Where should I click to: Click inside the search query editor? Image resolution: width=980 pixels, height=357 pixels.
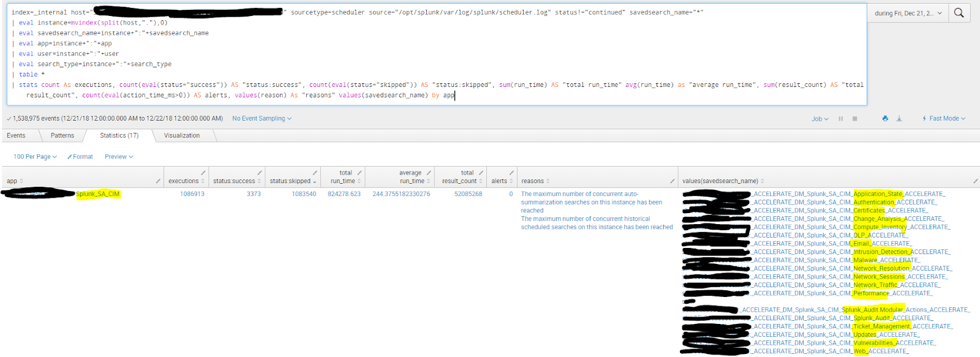click(437, 54)
